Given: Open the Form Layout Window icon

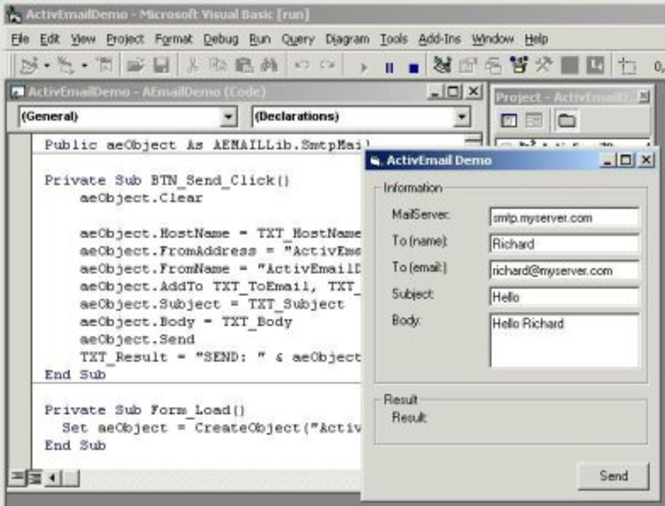Looking at the screenshot, I should (493, 65).
